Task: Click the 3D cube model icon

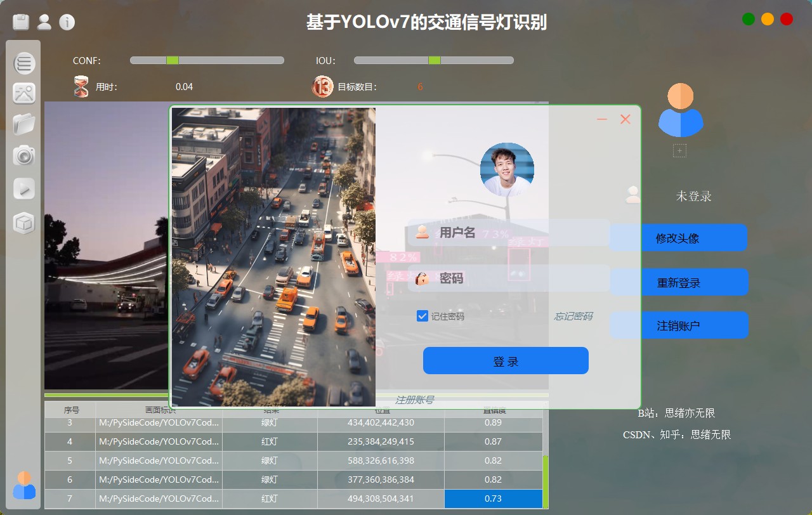Action: (x=24, y=223)
